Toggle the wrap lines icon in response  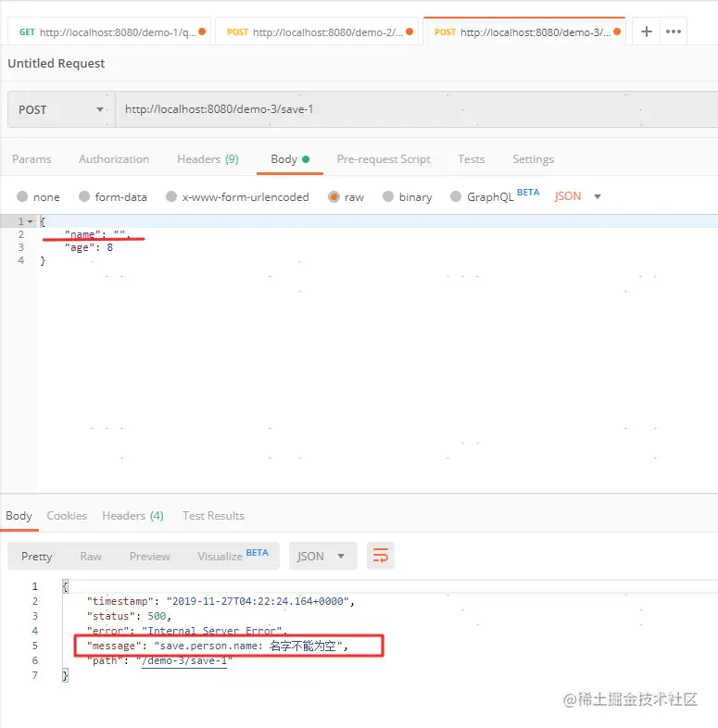pos(381,556)
